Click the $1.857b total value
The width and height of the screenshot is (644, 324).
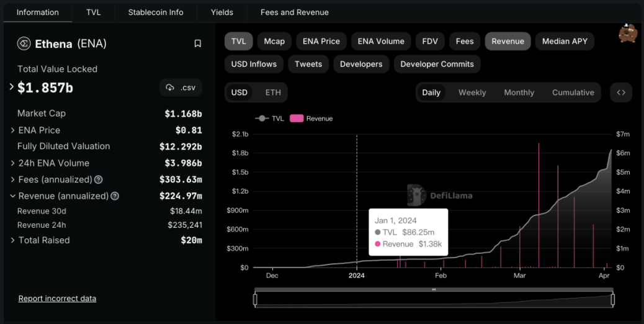(x=45, y=88)
